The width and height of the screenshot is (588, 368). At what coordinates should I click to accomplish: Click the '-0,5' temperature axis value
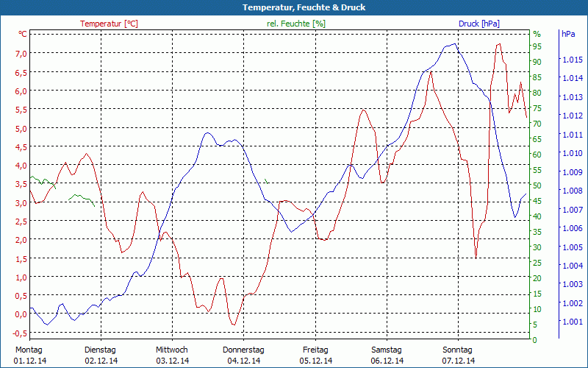(x=20, y=333)
